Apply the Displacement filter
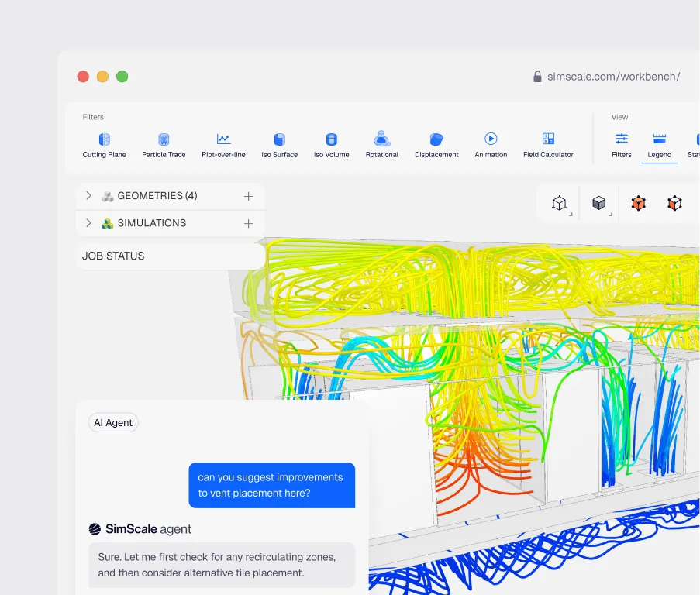This screenshot has height=595, width=700. (436, 146)
